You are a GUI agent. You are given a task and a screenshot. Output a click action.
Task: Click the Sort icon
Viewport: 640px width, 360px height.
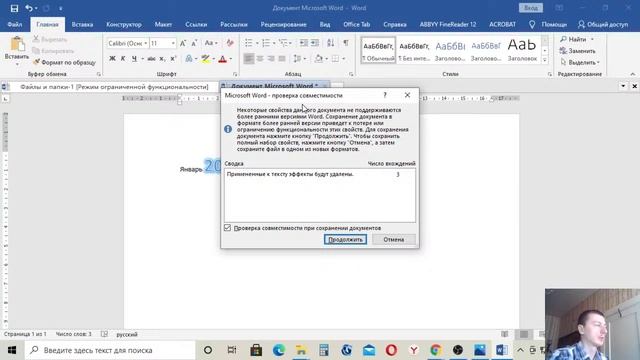331,43
